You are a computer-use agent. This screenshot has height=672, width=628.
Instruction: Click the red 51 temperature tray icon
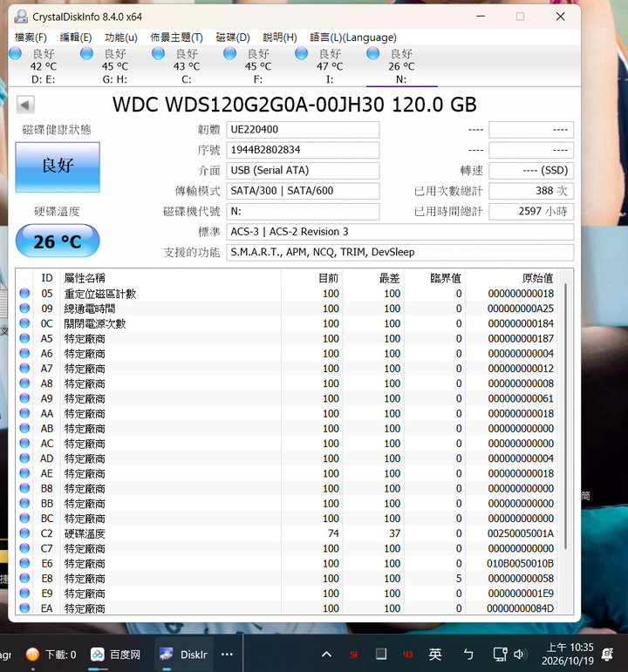tap(353, 655)
